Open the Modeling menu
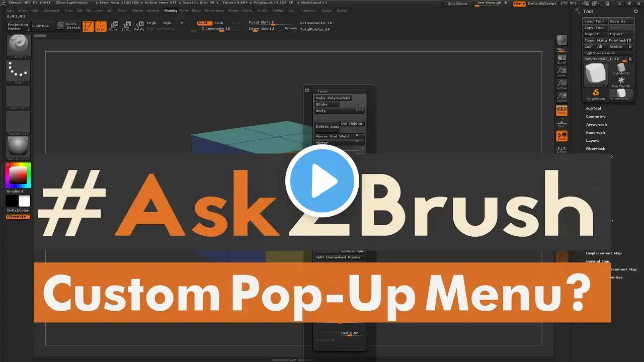 coord(171,11)
